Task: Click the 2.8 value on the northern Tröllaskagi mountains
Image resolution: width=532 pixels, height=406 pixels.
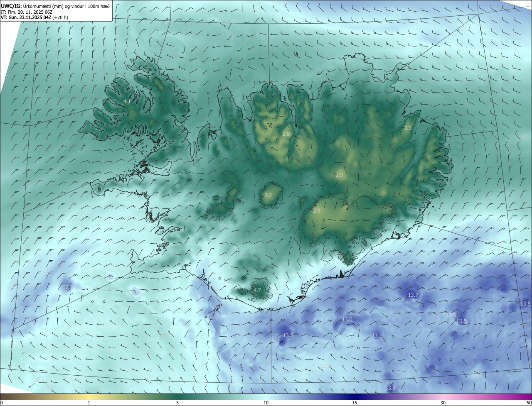Action: [286, 134]
